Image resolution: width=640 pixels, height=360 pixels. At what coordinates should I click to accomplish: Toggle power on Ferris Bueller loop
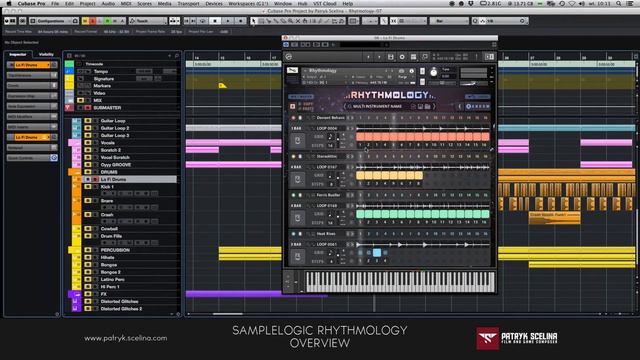(293, 195)
